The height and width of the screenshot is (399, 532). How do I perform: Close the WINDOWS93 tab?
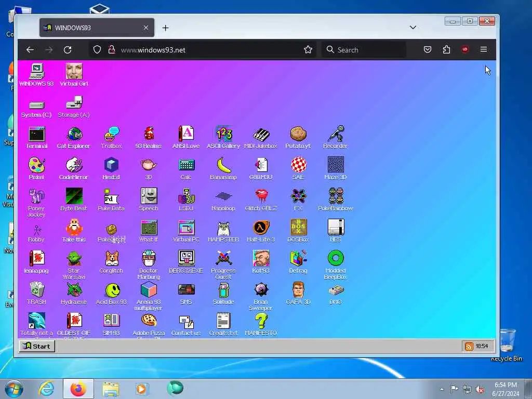pyautogui.click(x=146, y=28)
